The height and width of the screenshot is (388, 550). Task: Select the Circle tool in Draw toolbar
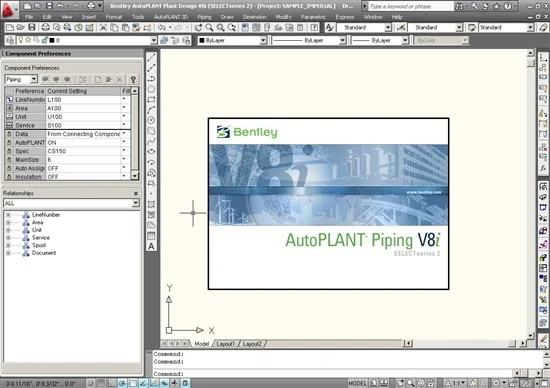(151, 120)
